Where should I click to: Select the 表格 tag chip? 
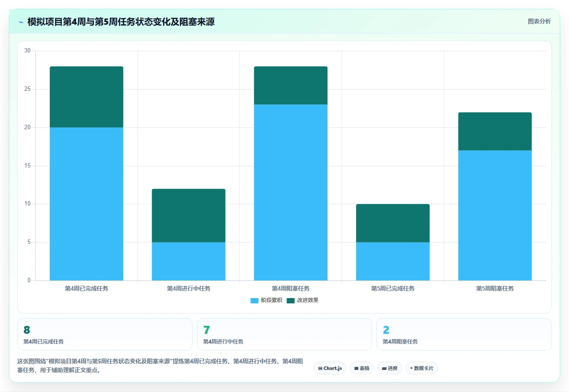[x=361, y=368]
